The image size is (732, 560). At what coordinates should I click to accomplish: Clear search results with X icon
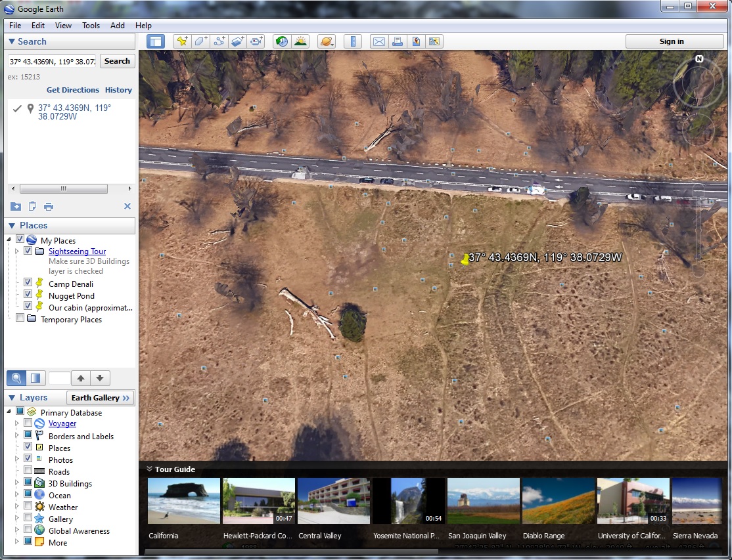(x=127, y=206)
